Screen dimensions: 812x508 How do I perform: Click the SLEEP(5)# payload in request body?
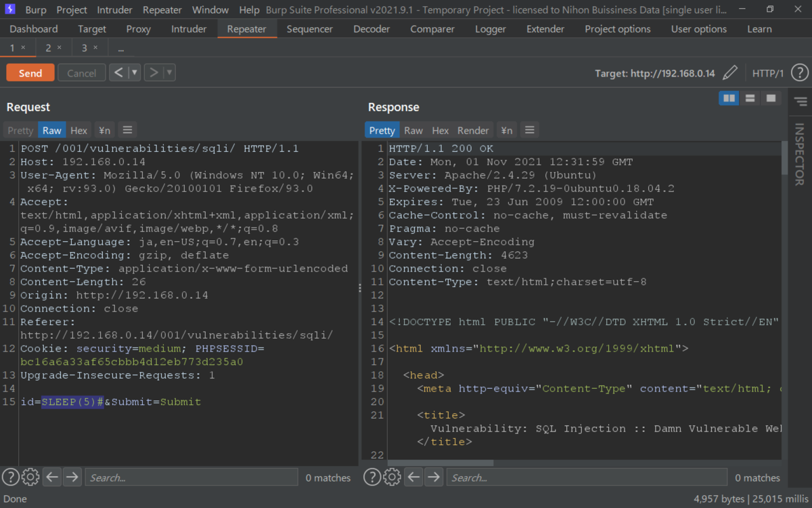[72, 402]
